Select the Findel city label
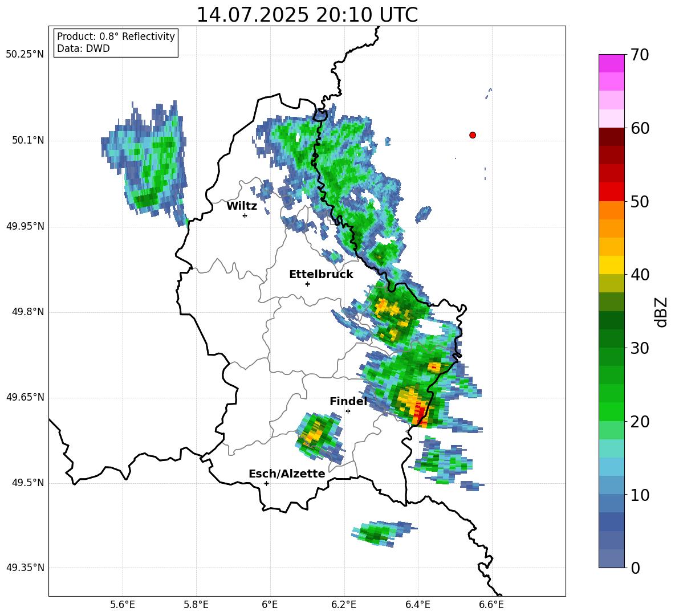Screen dimensions: 675x616 (348, 401)
